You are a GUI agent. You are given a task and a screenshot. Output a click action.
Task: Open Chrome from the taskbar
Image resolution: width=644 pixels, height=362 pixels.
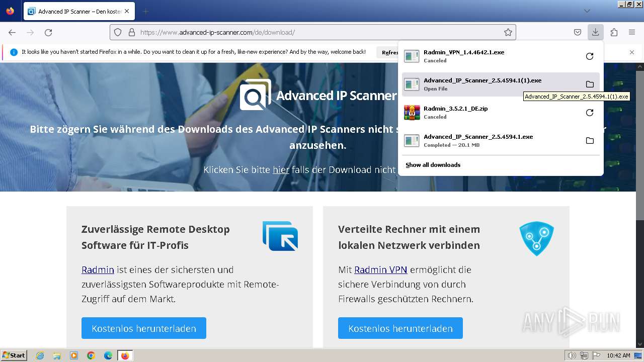91,355
